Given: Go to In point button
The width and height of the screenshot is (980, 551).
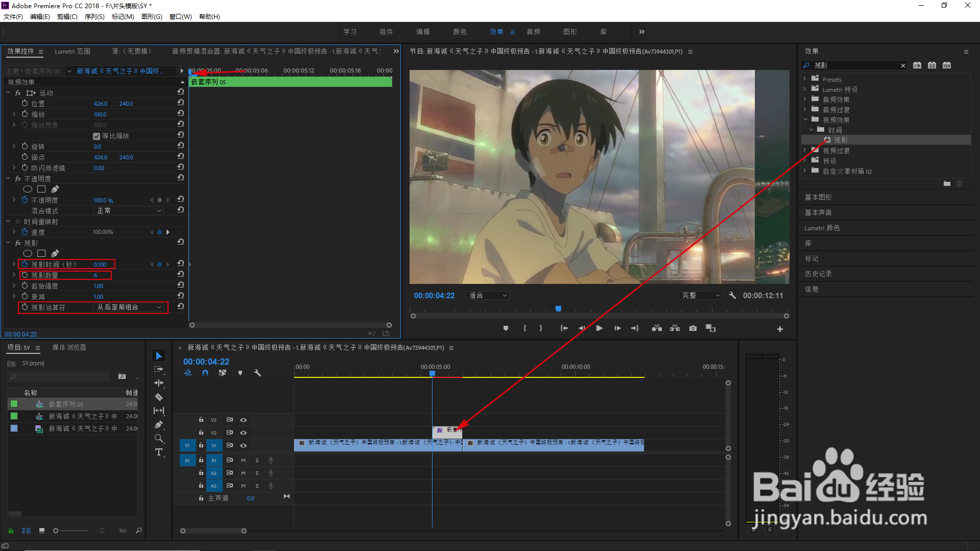Looking at the screenshot, I should pyautogui.click(x=564, y=328).
